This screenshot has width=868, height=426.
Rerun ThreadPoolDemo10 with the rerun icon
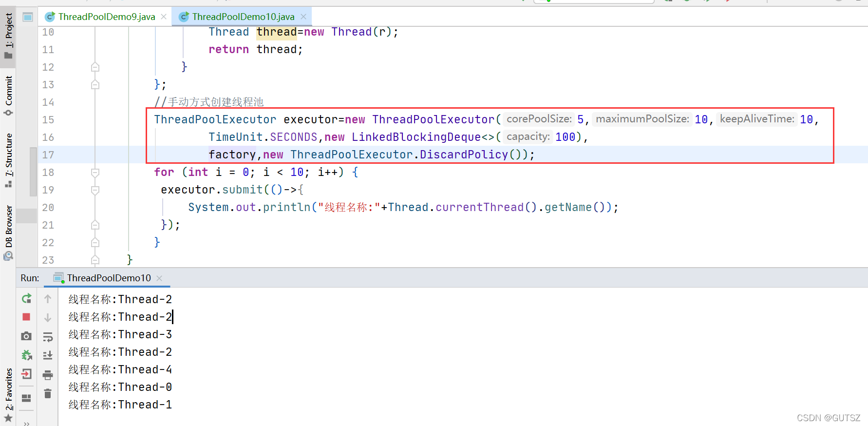coord(27,298)
